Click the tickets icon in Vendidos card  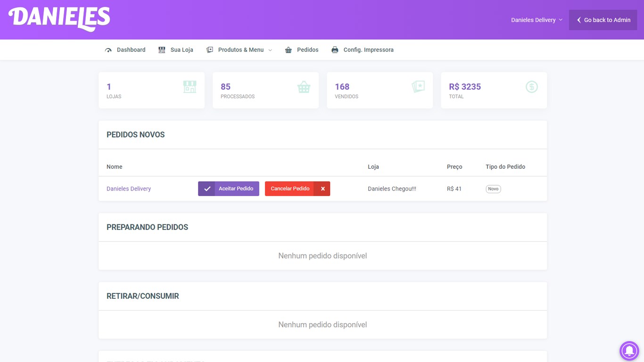pyautogui.click(x=418, y=87)
